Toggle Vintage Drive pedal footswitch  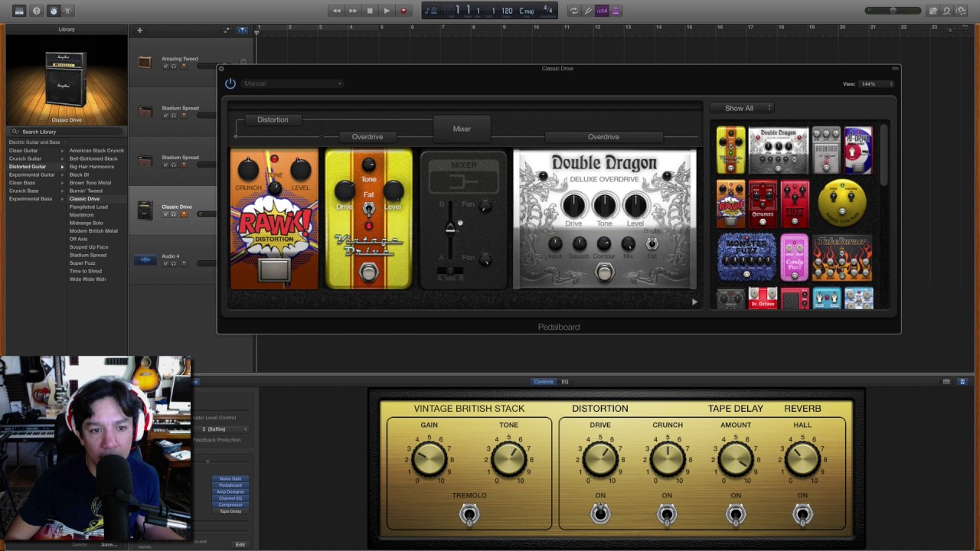369,272
